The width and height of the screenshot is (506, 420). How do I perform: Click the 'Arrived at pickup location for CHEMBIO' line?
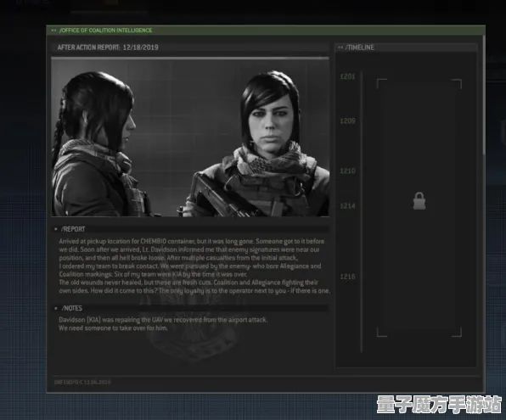[x=192, y=242]
